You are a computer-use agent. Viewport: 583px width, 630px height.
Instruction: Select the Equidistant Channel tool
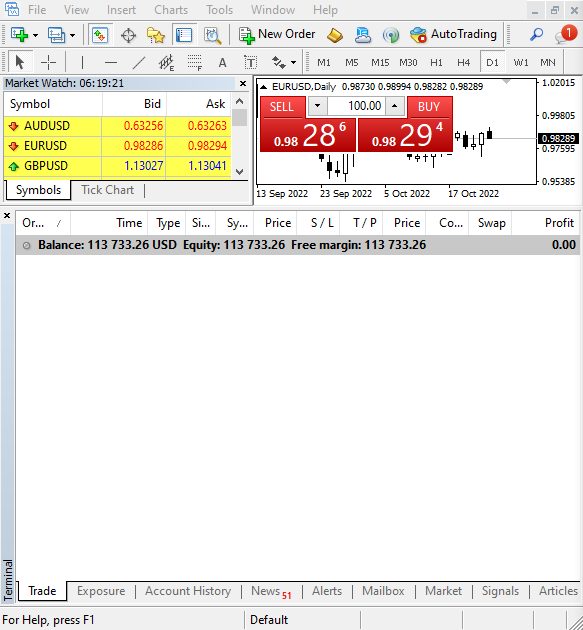(166, 63)
